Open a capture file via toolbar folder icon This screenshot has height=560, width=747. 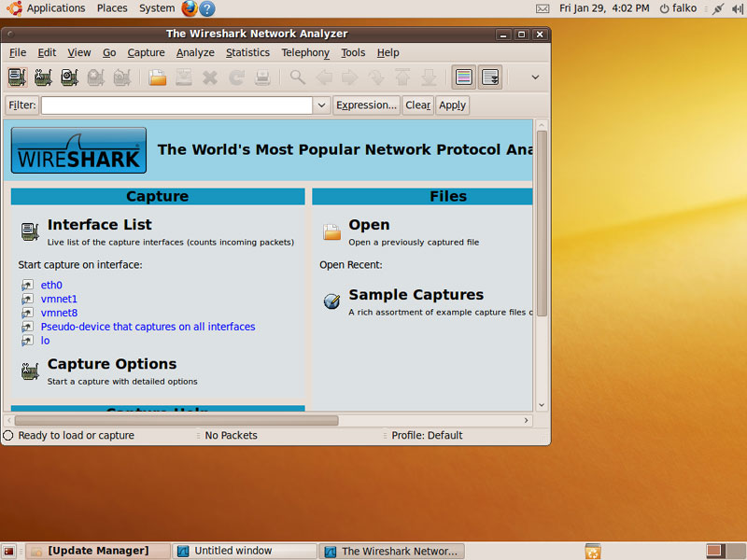pyautogui.click(x=158, y=77)
